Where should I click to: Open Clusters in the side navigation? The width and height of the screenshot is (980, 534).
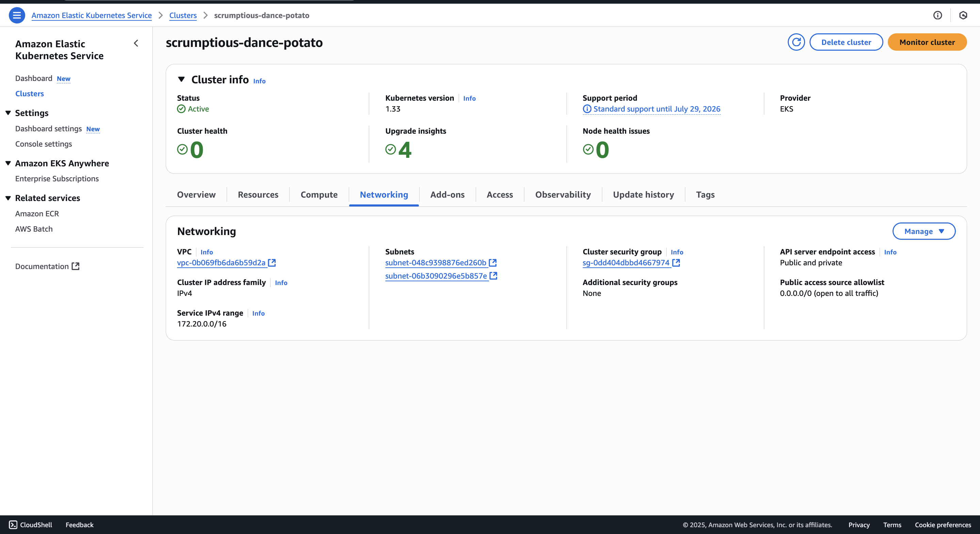[x=29, y=94]
